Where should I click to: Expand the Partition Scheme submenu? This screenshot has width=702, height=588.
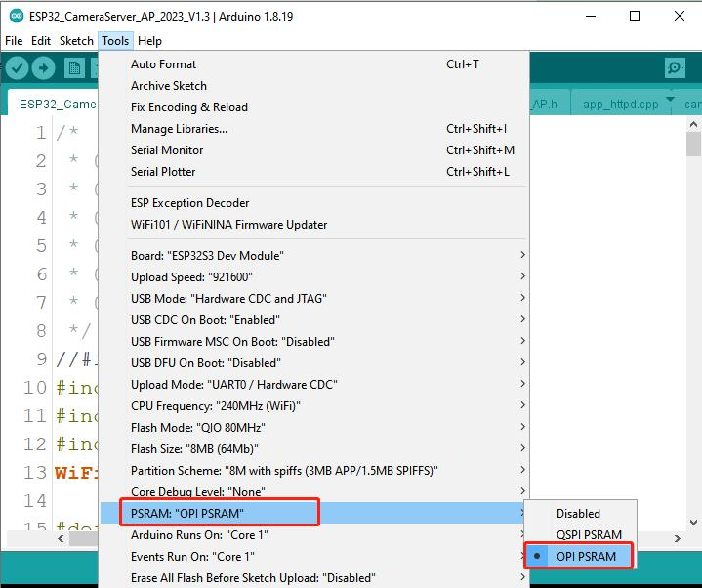click(313, 470)
